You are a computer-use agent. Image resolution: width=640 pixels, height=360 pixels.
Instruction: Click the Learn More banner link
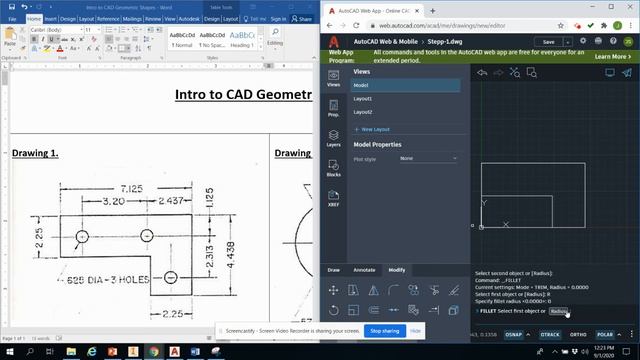click(613, 56)
